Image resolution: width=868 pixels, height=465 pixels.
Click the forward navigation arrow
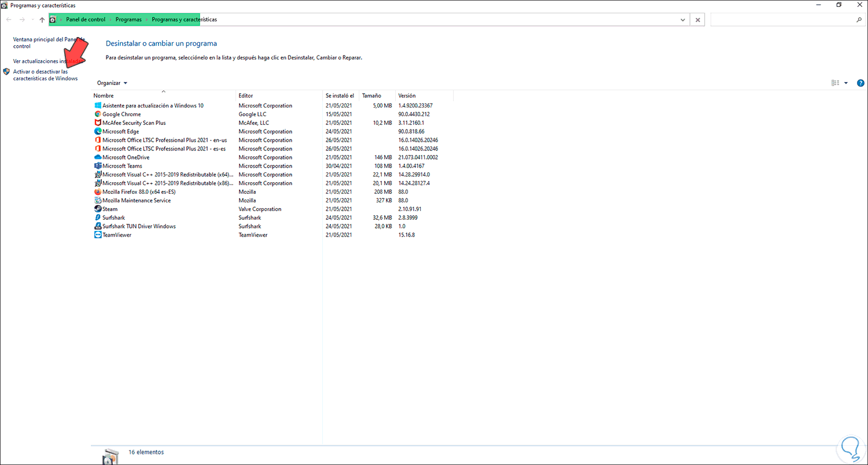click(22, 20)
